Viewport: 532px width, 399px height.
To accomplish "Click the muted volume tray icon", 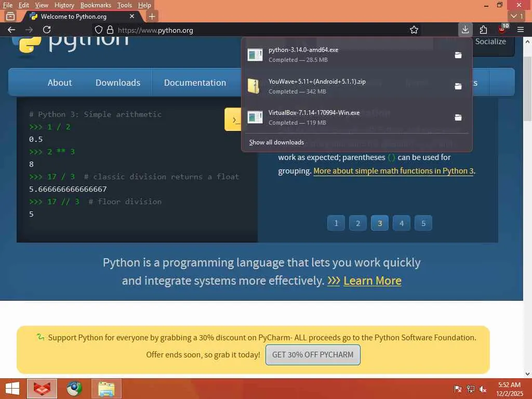I will (x=483, y=389).
